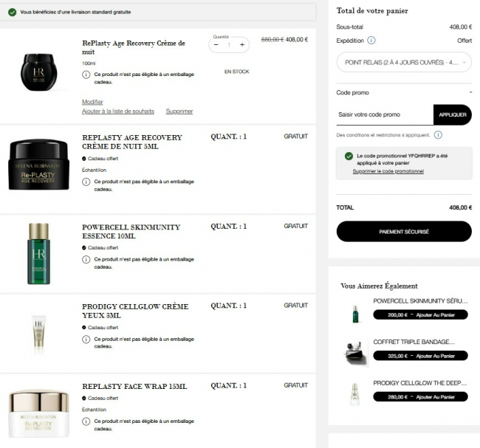480x448 pixels.
Task: Click the promo code input field
Action: [x=385, y=114]
